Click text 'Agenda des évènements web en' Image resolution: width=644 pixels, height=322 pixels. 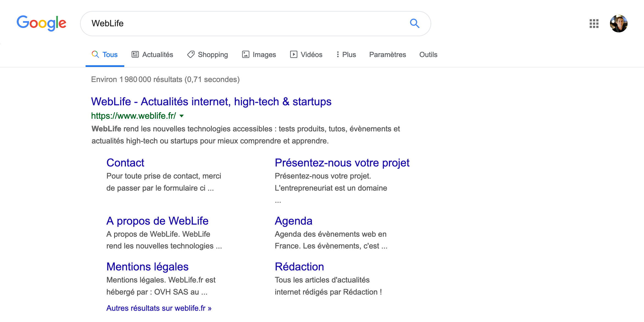(x=331, y=234)
